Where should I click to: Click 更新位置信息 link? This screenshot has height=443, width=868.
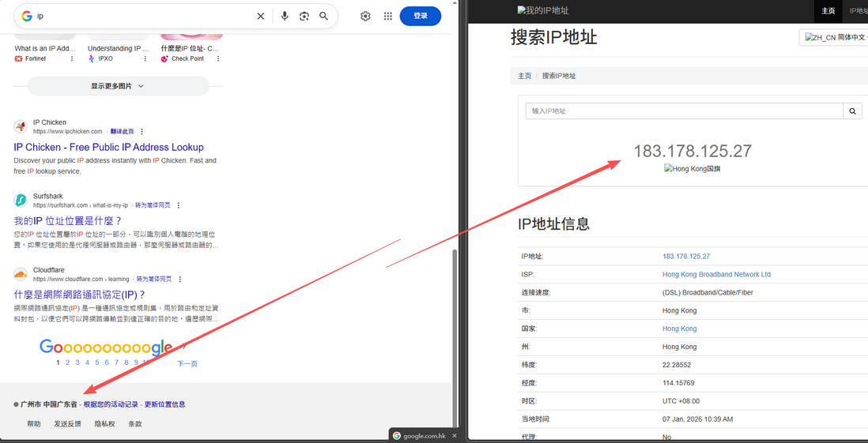(164, 404)
